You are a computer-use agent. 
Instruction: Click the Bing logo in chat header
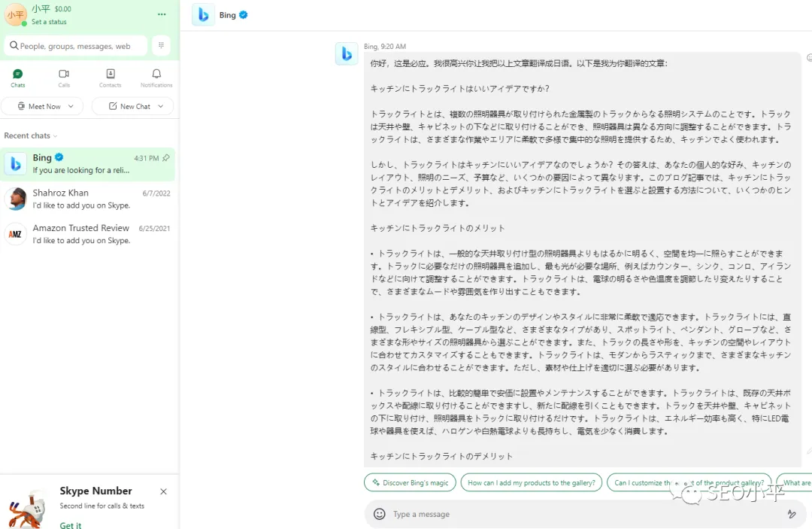pyautogui.click(x=204, y=15)
